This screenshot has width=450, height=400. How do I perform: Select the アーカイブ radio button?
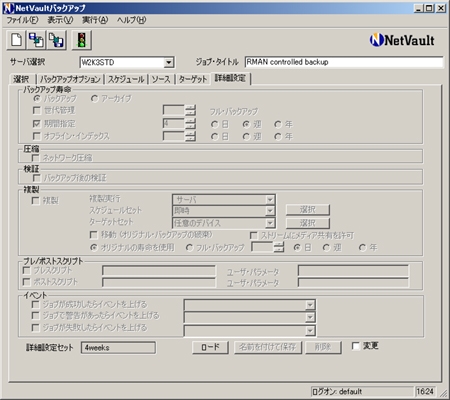coord(95,99)
